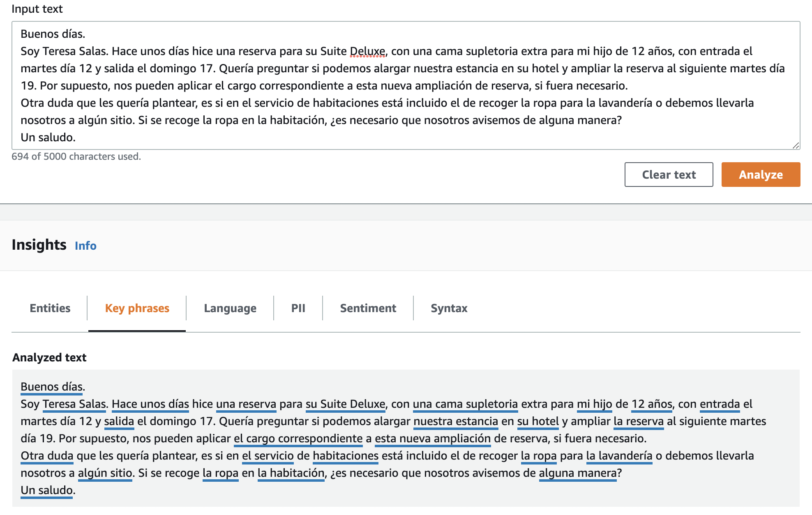Switch to the PII tab

(x=298, y=308)
